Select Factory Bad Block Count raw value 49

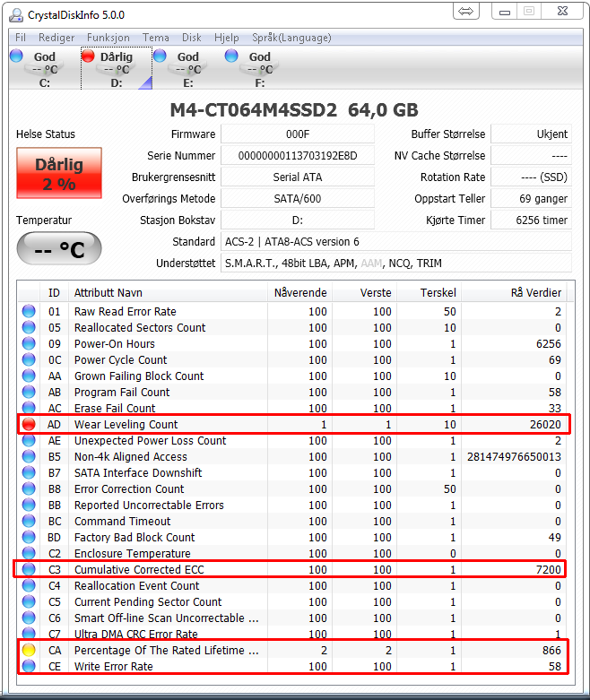(555, 537)
